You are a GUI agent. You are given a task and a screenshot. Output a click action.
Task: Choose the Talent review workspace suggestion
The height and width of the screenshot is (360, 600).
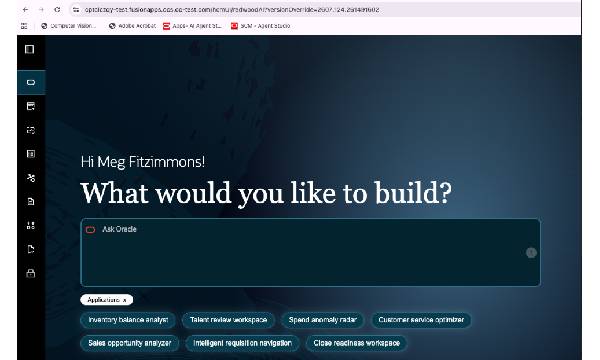[x=228, y=320]
